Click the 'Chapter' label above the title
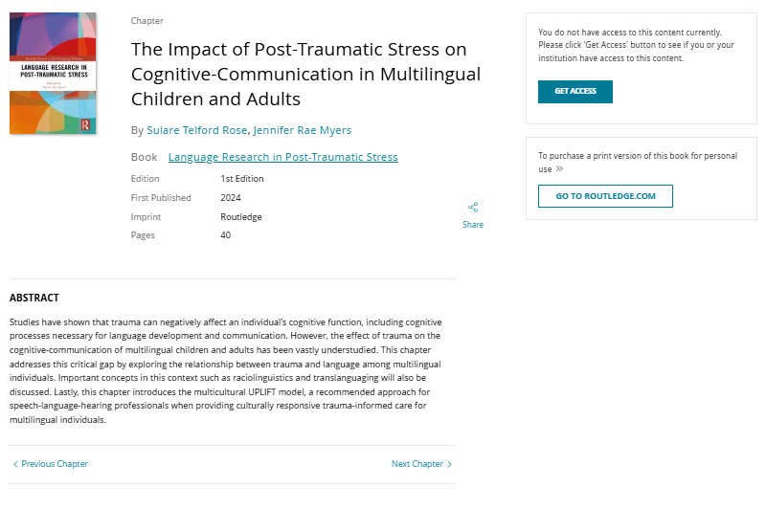This screenshot has width=766, height=532. (x=147, y=21)
